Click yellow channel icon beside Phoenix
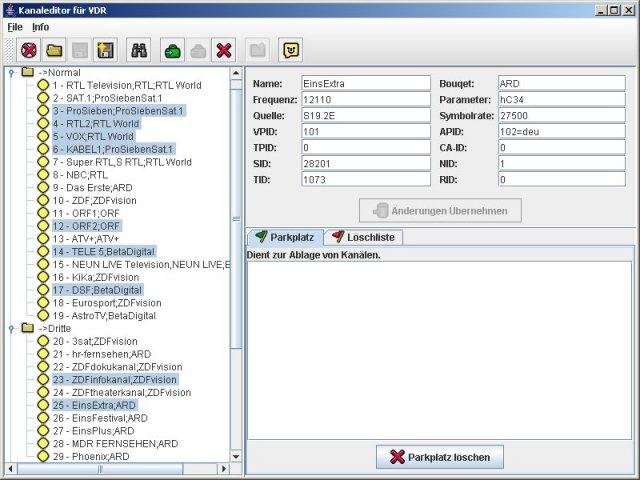 [x=43, y=456]
